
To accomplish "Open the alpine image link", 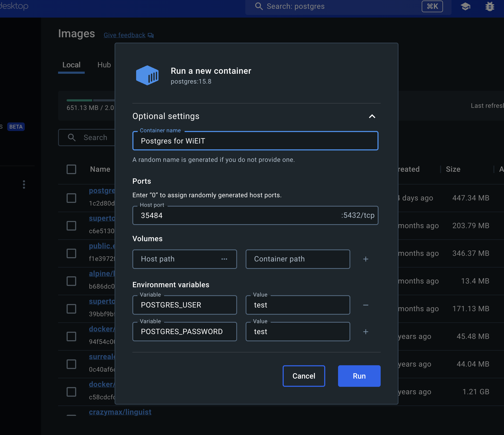I will coord(102,274).
